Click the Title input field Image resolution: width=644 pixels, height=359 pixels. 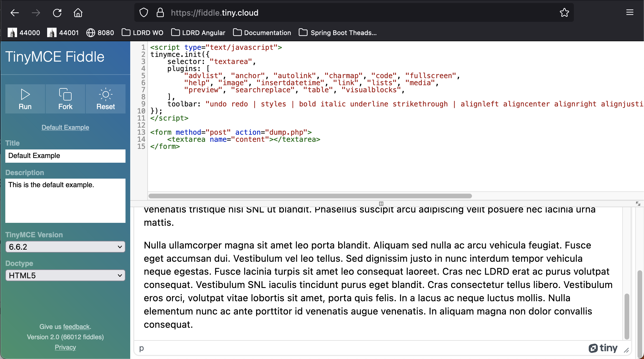[x=65, y=156]
